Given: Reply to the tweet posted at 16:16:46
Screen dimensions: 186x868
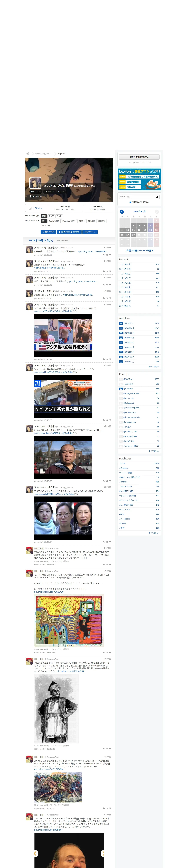Looking at the screenshot, I should [x=104, y=285].
